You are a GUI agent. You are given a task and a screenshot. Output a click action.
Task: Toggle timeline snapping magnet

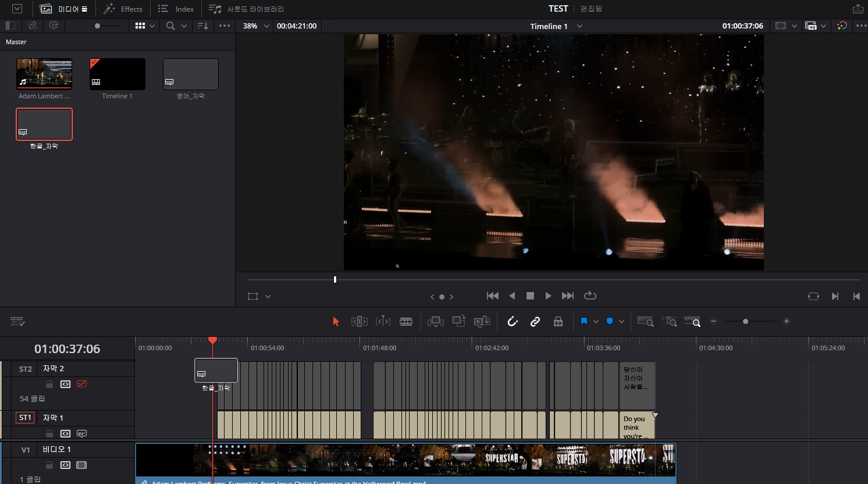(x=513, y=321)
